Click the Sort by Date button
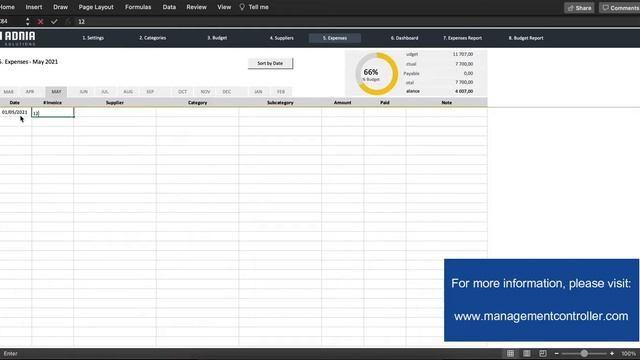640x360 pixels. (x=270, y=63)
